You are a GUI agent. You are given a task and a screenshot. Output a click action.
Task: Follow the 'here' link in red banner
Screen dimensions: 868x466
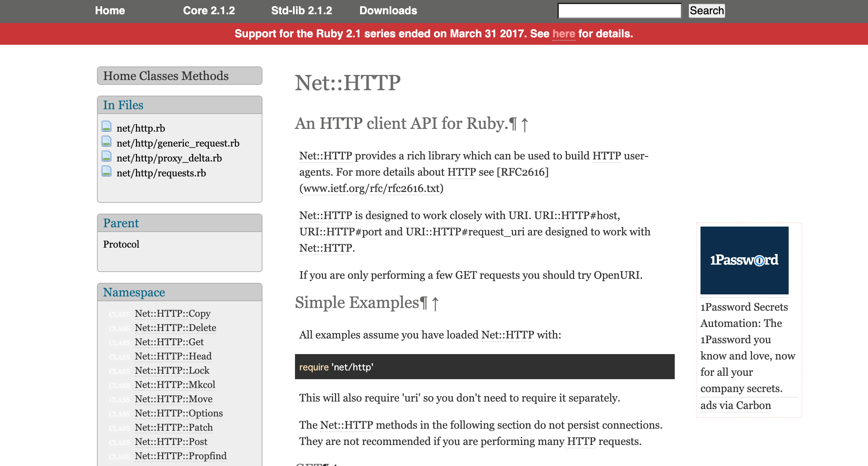564,34
